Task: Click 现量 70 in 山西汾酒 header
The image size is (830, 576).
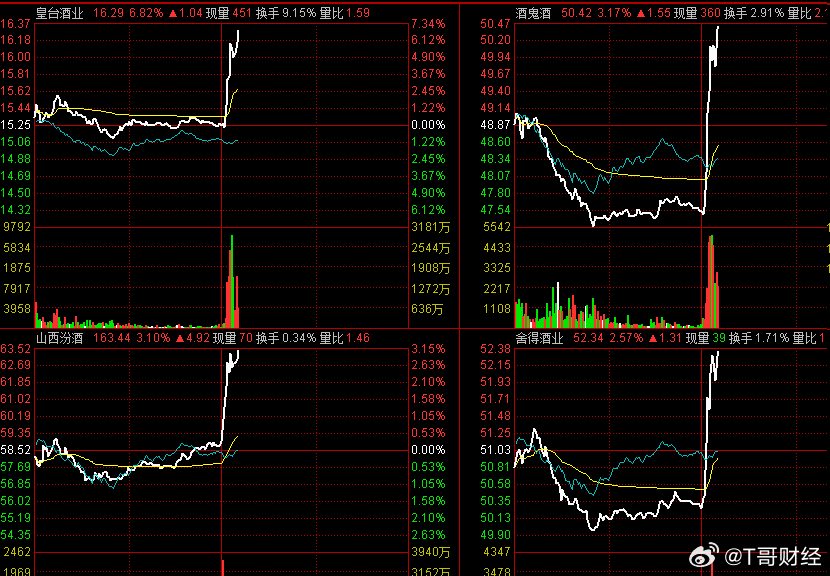Action: [x=232, y=338]
